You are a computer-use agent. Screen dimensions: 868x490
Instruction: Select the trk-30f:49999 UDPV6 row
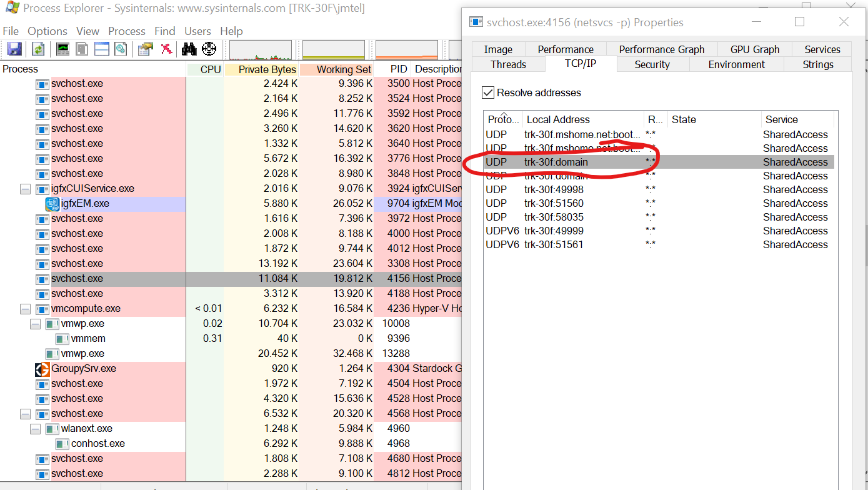659,231
